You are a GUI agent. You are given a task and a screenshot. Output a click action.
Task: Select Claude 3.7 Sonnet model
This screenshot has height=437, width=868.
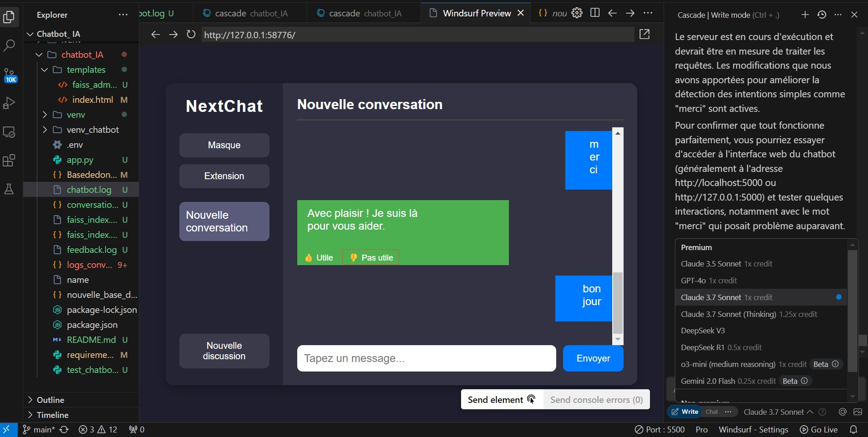(761, 297)
